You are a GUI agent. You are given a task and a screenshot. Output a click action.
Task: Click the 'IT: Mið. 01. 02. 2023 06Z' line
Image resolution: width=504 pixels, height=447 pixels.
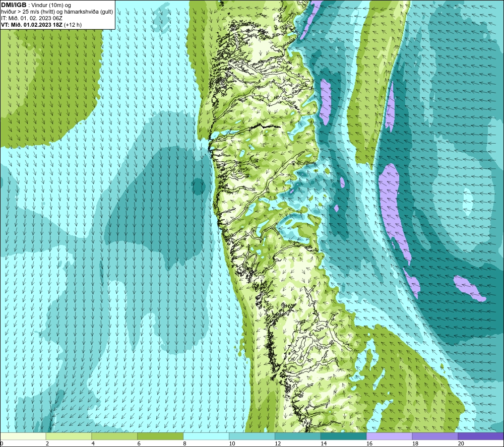tap(31, 18)
